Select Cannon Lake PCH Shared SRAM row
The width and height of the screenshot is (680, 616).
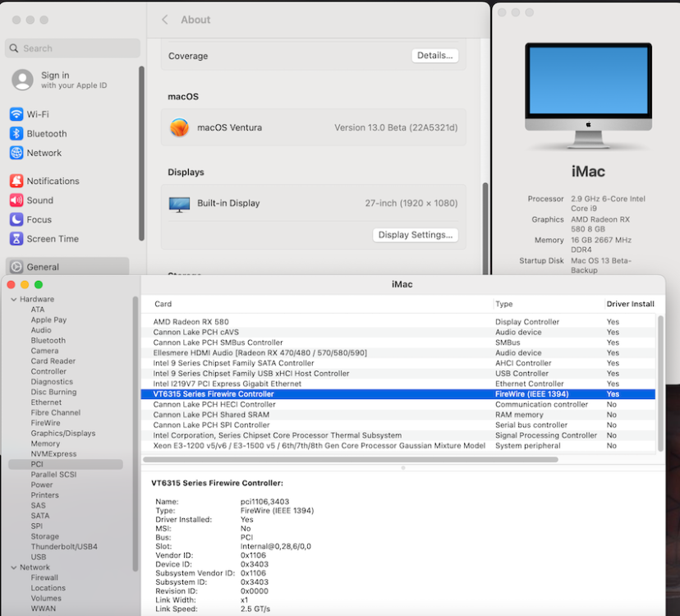point(398,415)
